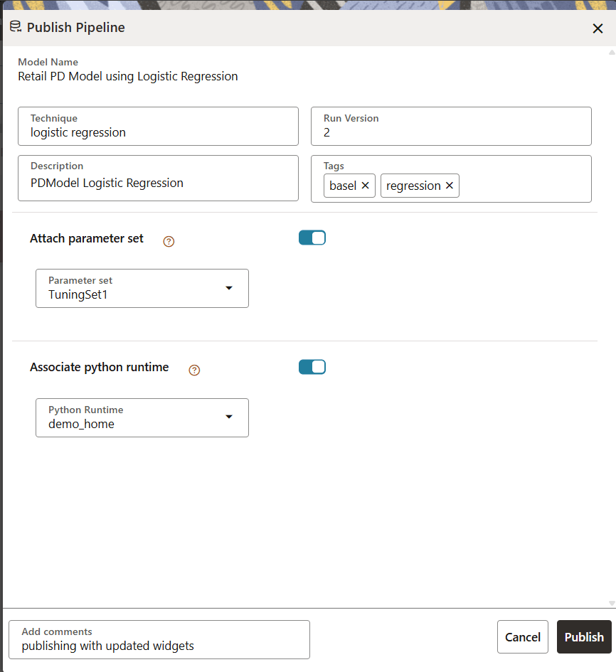Disable the Associate python runtime toggle
Image resolution: width=616 pixels, height=672 pixels.
click(x=312, y=366)
